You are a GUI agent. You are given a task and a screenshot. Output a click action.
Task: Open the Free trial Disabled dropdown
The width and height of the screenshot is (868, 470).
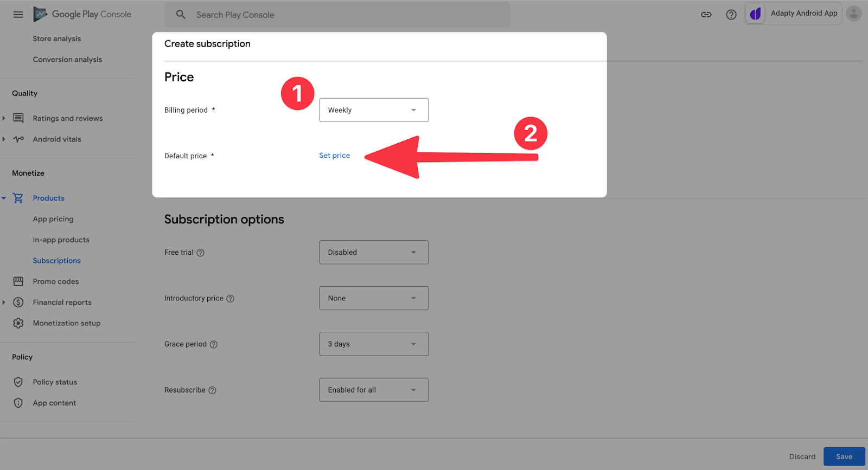click(x=374, y=253)
